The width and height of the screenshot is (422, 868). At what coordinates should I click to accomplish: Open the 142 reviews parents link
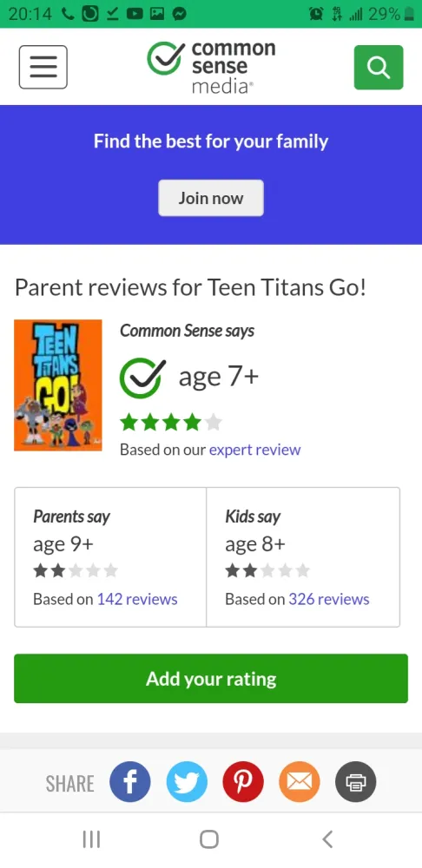[137, 599]
